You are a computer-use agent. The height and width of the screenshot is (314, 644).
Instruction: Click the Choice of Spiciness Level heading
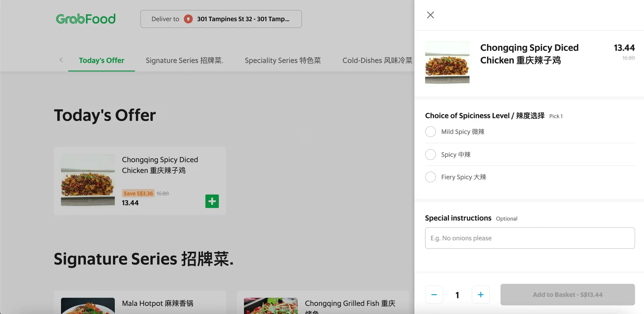(485, 116)
